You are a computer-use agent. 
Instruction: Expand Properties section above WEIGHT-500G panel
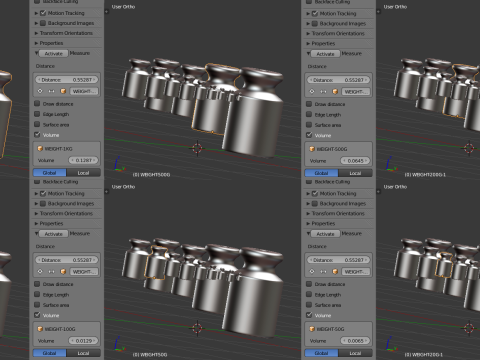pyautogui.click(x=308, y=44)
